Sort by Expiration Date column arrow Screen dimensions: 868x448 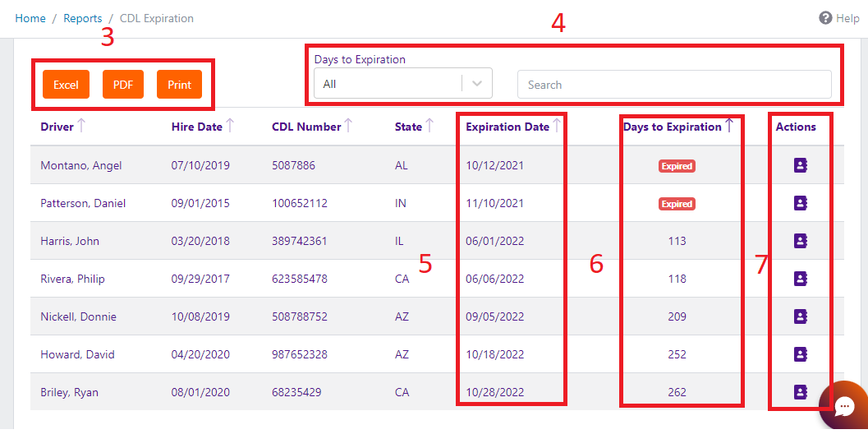point(556,126)
